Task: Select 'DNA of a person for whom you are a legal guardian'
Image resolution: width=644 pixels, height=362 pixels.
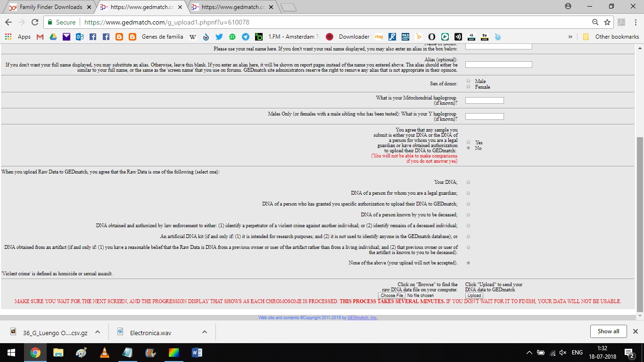Action: point(468,193)
